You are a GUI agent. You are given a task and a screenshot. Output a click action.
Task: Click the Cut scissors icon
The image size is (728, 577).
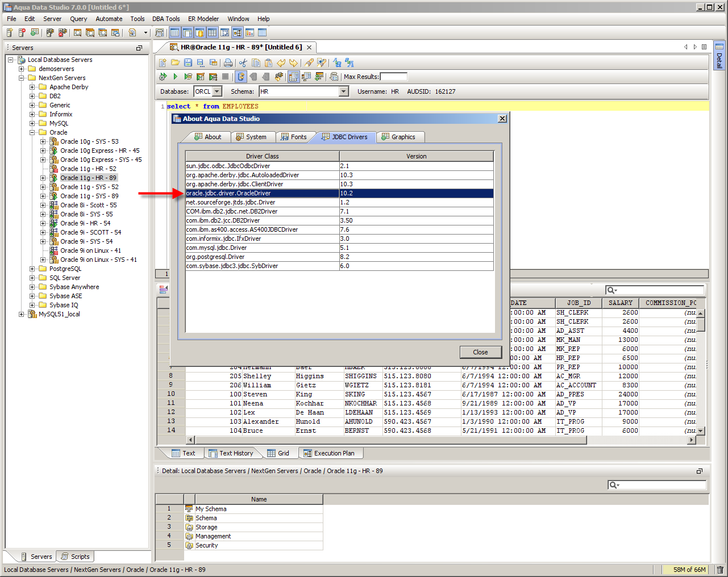[243, 63]
